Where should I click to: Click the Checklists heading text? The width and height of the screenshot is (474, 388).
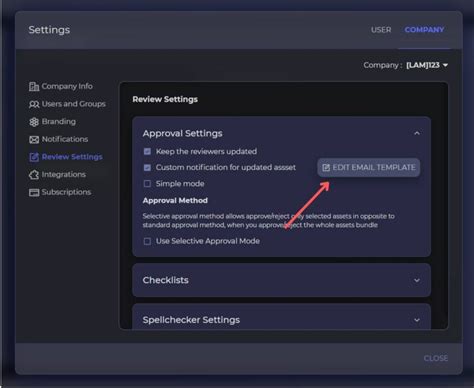[x=165, y=280]
